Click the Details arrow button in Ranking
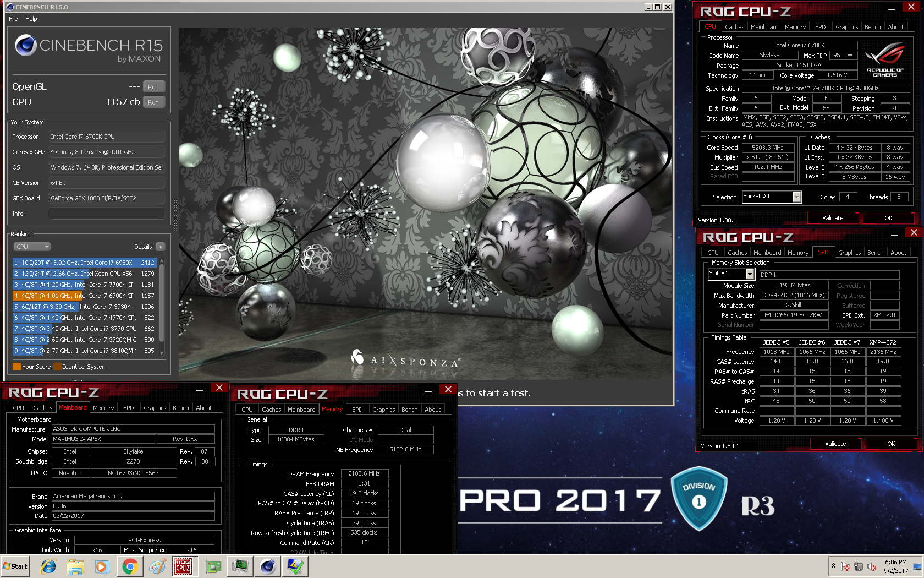Image resolution: width=924 pixels, height=578 pixels. pyautogui.click(x=160, y=247)
